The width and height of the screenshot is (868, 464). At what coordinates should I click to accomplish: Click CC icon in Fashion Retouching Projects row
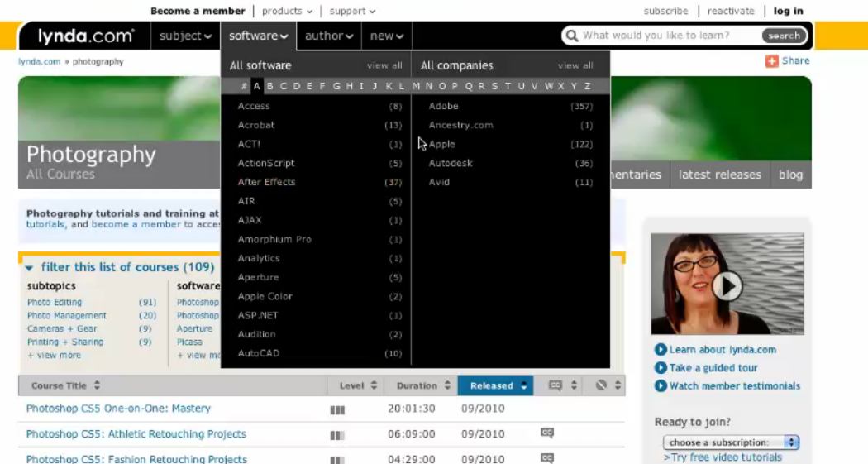[x=547, y=458]
